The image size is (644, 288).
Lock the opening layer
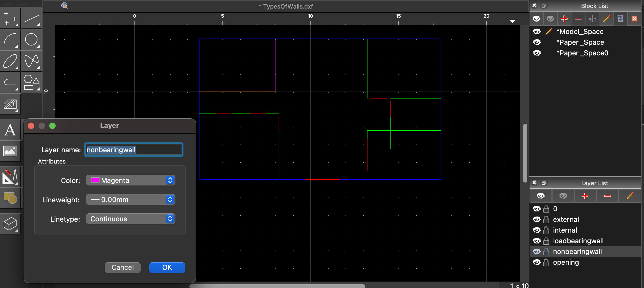(546, 262)
